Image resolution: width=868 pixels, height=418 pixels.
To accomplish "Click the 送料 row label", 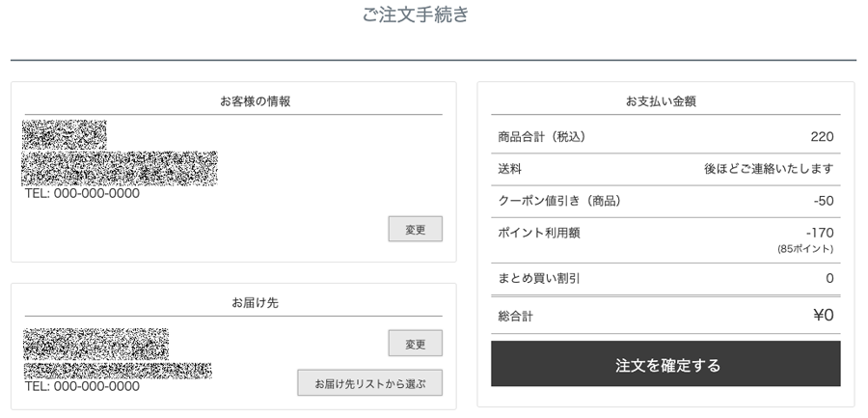I will (x=509, y=169).
